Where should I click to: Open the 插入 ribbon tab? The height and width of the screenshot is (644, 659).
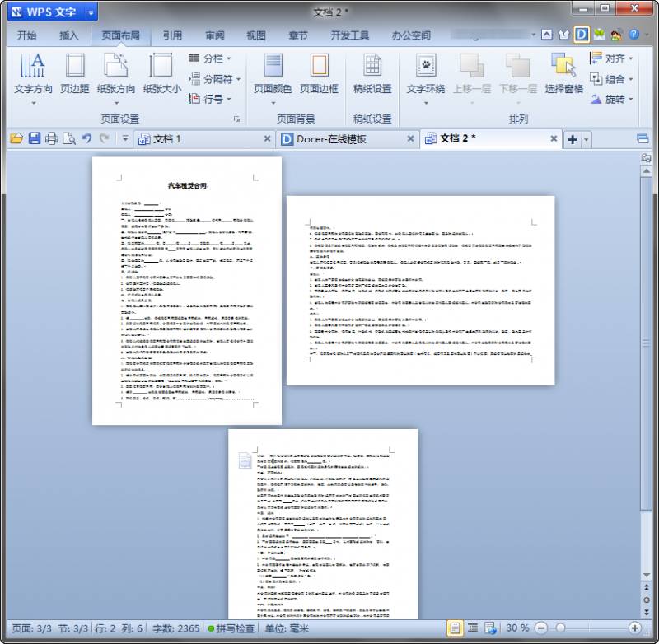pos(69,35)
